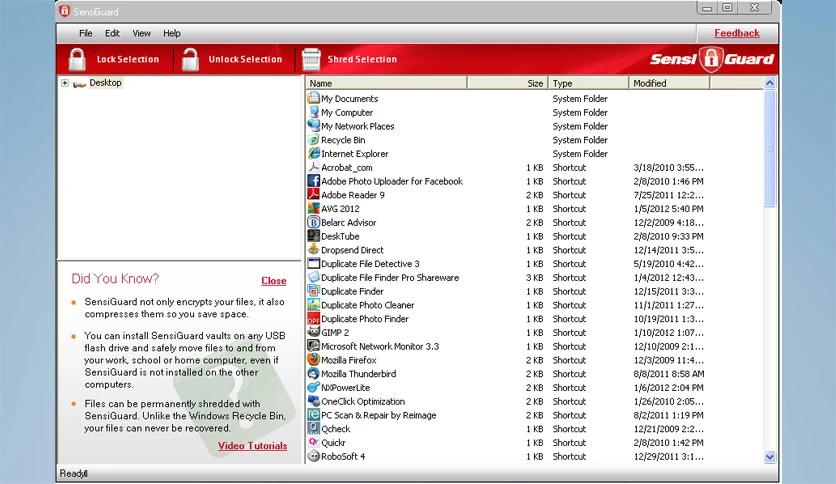The width and height of the screenshot is (836, 484).
Task: Select the AVG 2012 icon
Action: tap(314, 208)
